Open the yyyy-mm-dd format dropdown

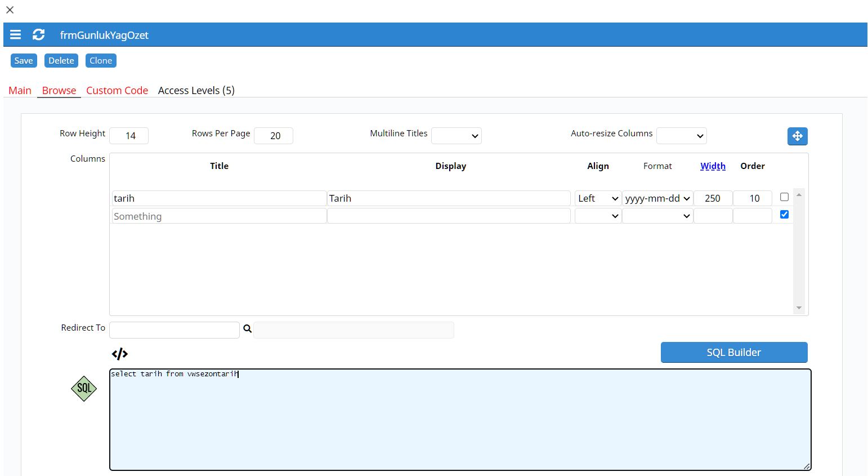click(x=657, y=198)
